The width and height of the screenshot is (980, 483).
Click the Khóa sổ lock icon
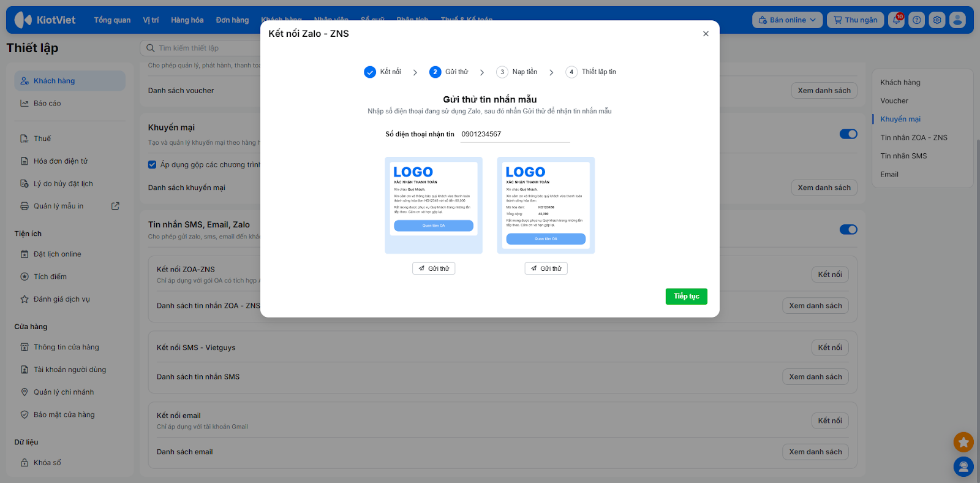[24, 463]
